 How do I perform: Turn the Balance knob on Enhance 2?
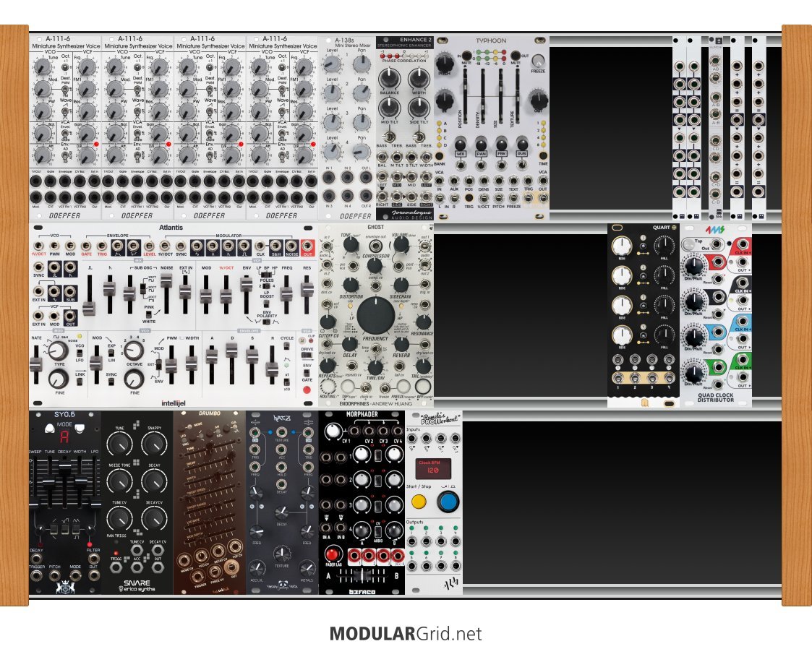pos(389,78)
